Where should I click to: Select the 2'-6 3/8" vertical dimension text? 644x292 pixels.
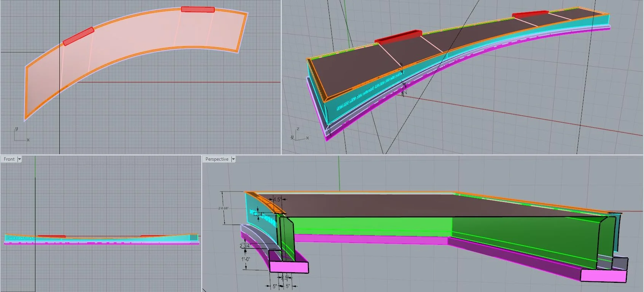click(223, 208)
